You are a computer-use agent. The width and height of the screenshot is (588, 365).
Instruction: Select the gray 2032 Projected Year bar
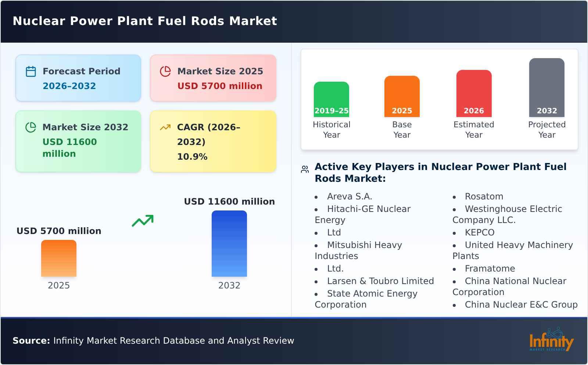[x=547, y=88]
